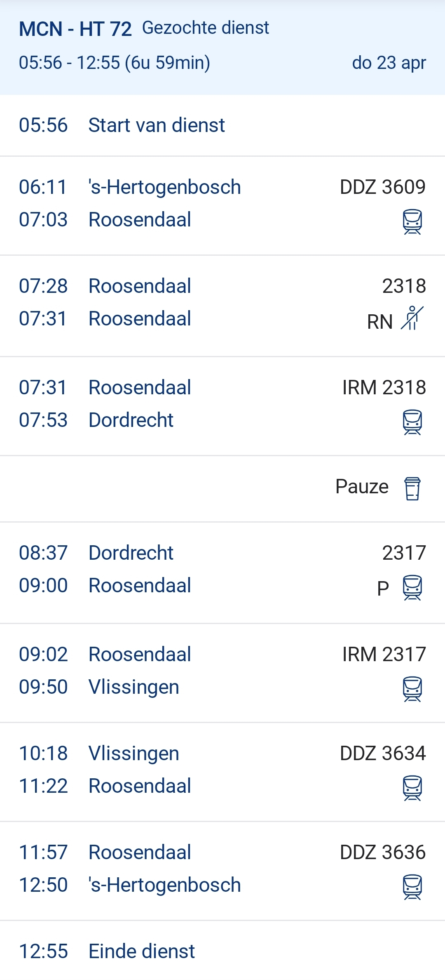The image size is (445, 980).
Task: Tap train icon for DDZ 3609 trip
Action: click(x=412, y=222)
